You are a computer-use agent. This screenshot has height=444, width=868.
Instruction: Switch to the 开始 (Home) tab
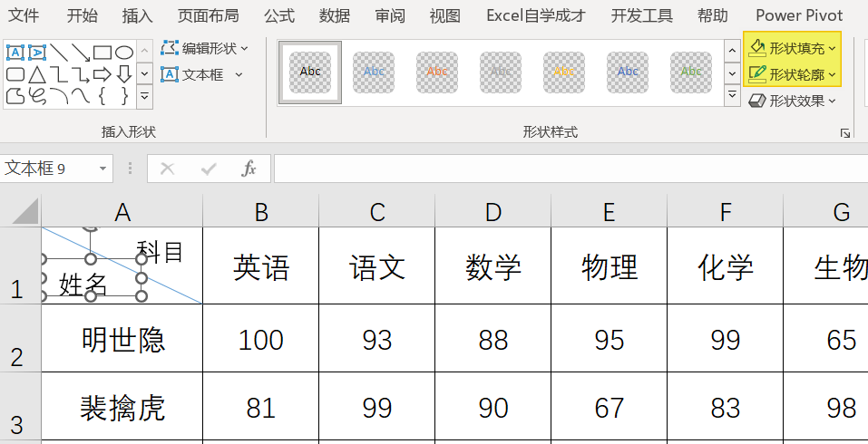pyautogui.click(x=82, y=15)
